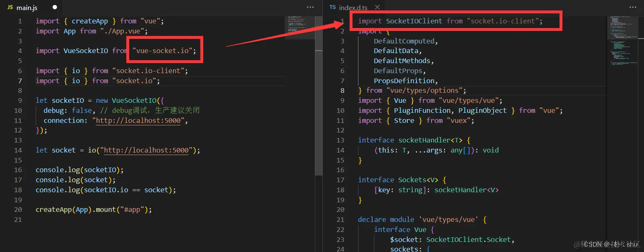Open localhost:5000 link inside io() call
The height and width of the screenshot is (252, 644).
[x=146, y=150]
